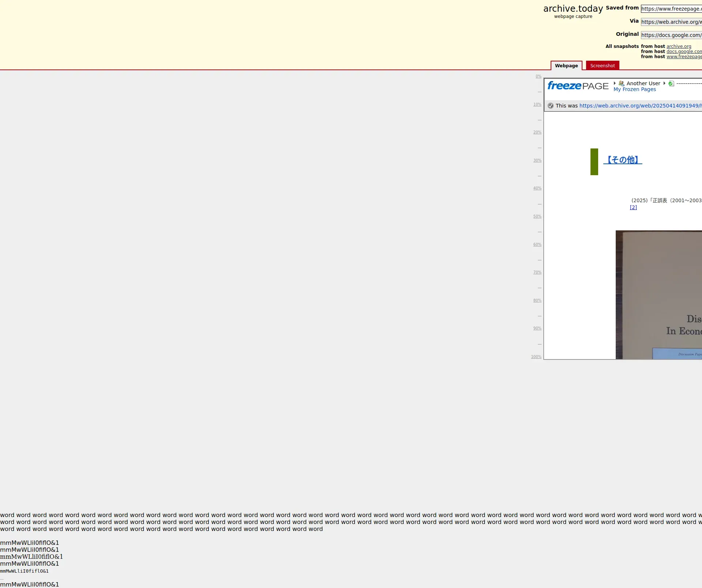Open the web.archive.org source URL link
This screenshot has height=588, width=702.
(640, 106)
